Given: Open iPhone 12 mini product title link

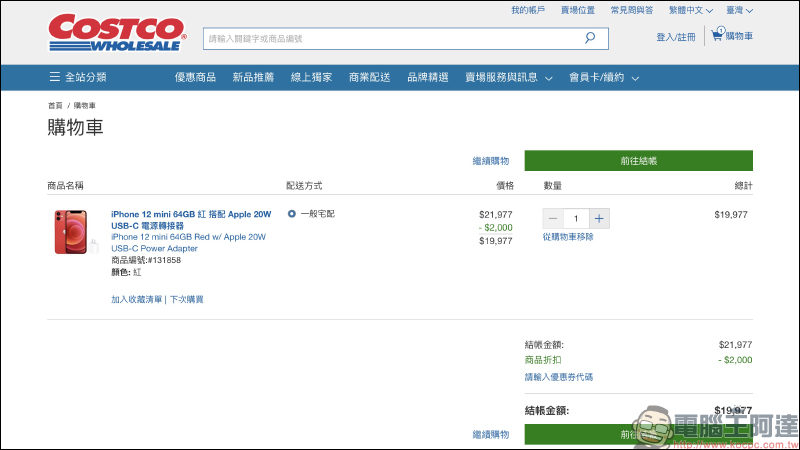Looking at the screenshot, I should coord(191,220).
